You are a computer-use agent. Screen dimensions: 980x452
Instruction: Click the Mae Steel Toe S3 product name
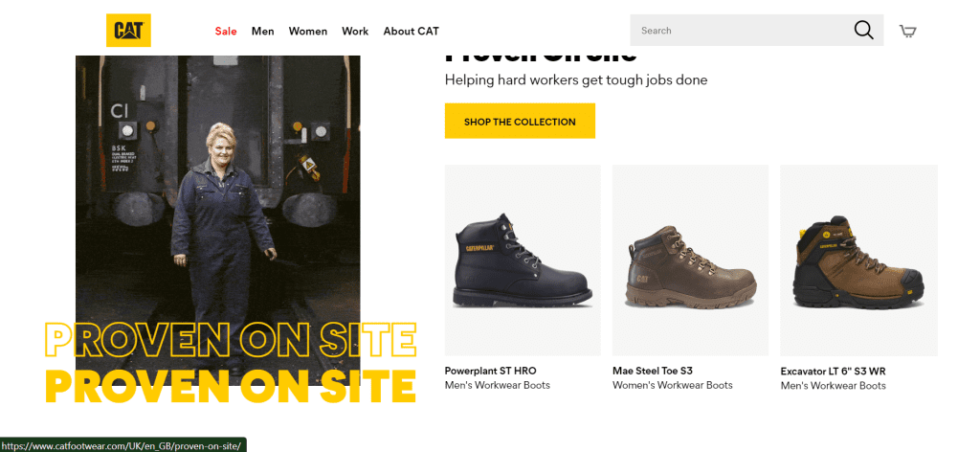653,371
